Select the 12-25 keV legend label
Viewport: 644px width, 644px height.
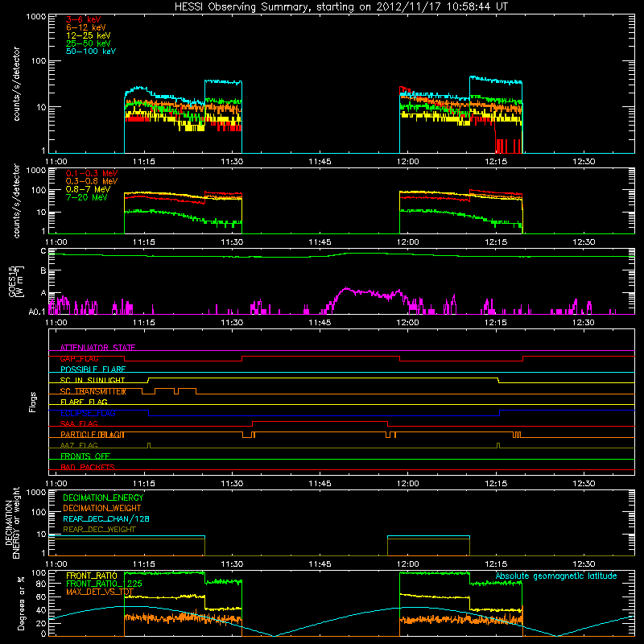click(88, 35)
